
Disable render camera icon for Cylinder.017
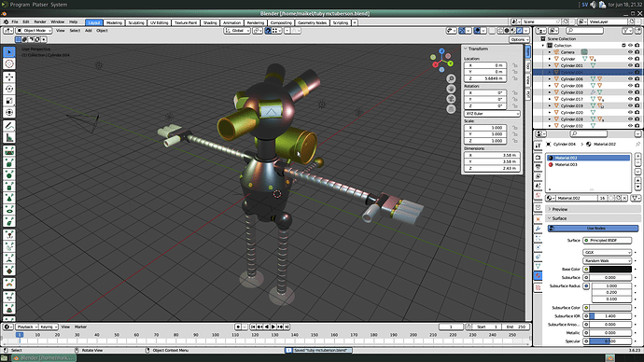coord(637,99)
